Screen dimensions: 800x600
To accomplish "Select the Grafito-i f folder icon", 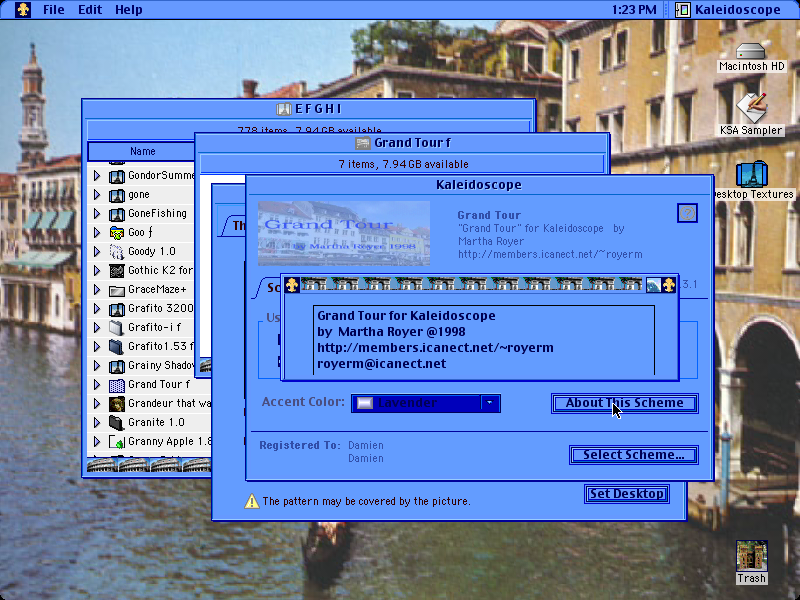I will coord(117,328).
